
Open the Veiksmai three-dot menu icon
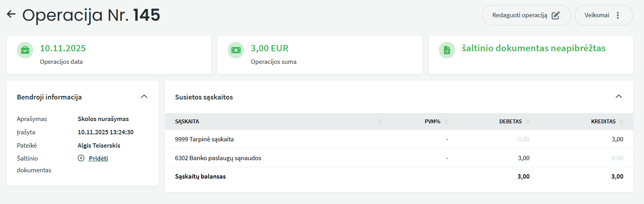tap(618, 15)
